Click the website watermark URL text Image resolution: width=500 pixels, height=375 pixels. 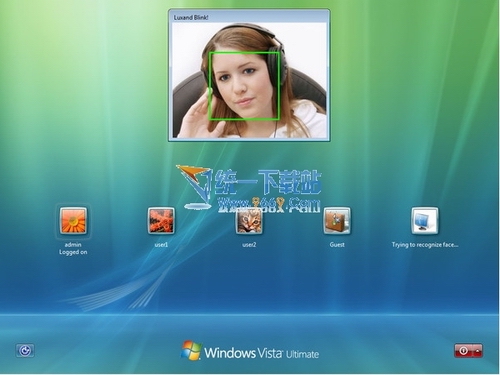click(x=269, y=205)
